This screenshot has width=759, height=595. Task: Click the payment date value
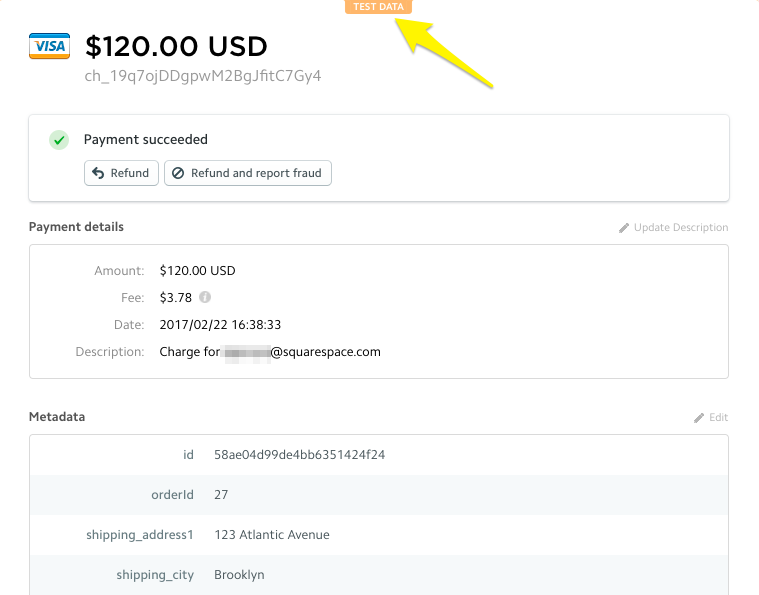coord(220,325)
